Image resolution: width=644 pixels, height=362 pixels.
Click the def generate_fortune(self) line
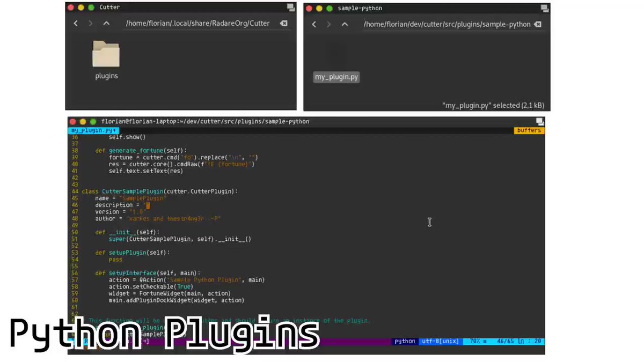coord(140,151)
